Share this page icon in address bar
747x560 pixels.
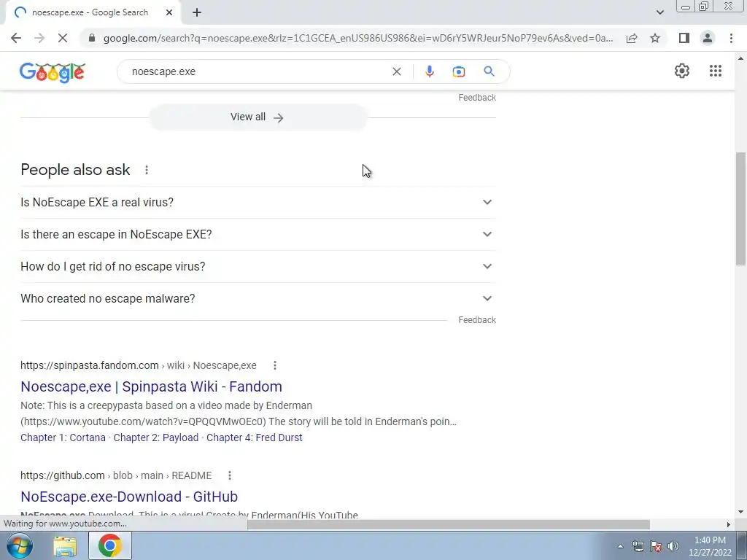click(632, 38)
